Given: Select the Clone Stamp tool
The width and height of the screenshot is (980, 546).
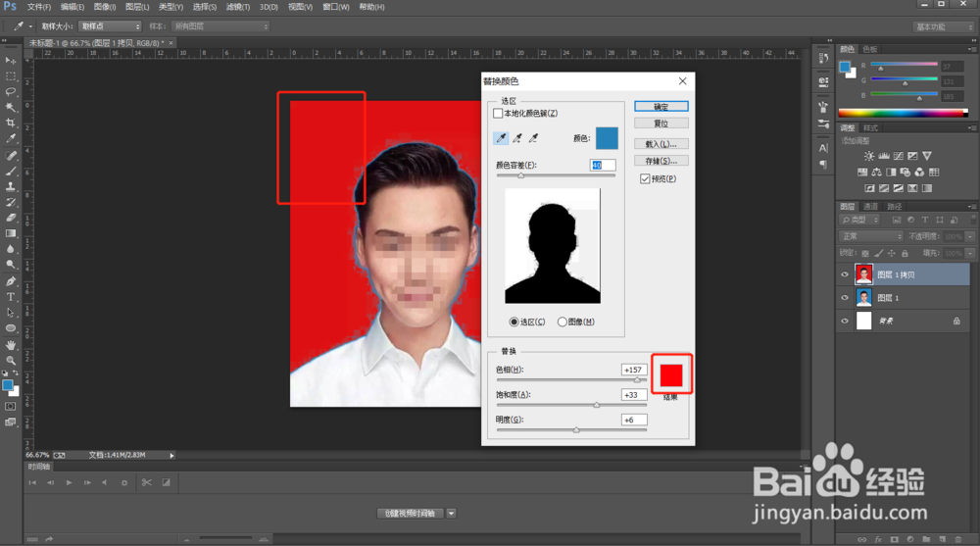Looking at the screenshot, I should pos(11,186).
